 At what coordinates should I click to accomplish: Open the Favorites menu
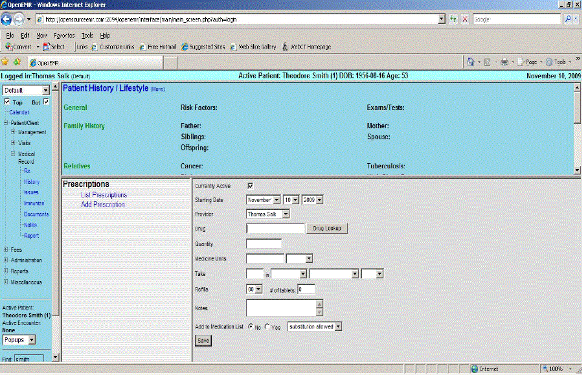coord(63,36)
